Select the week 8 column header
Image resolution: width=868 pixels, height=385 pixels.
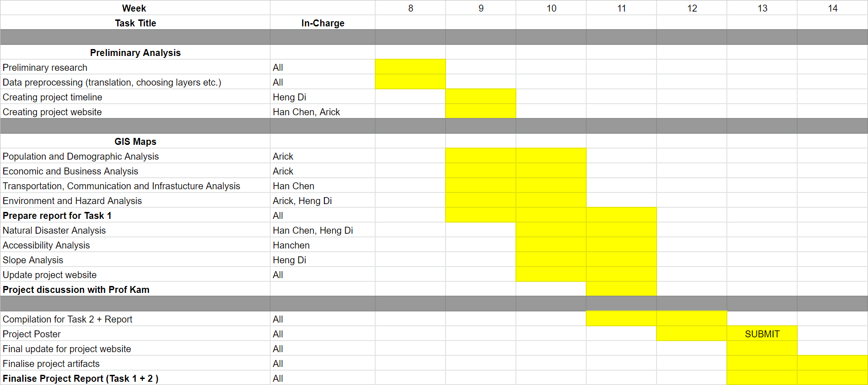coord(410,8)
